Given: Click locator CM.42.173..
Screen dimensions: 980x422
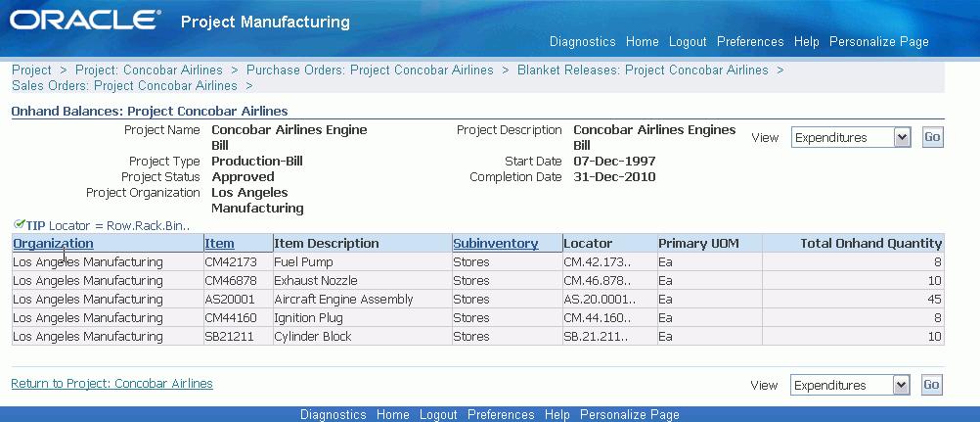Looking at the screenshot, I should pyautogui.click(x=597, y=261).
